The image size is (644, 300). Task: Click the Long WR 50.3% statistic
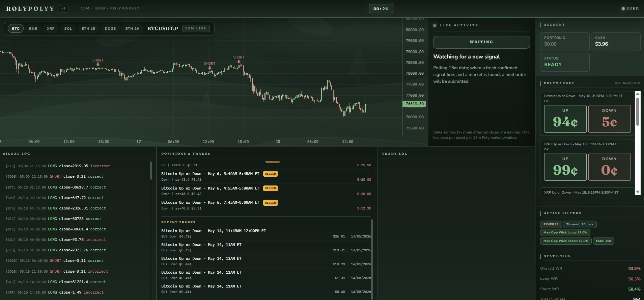coord(590,279)
